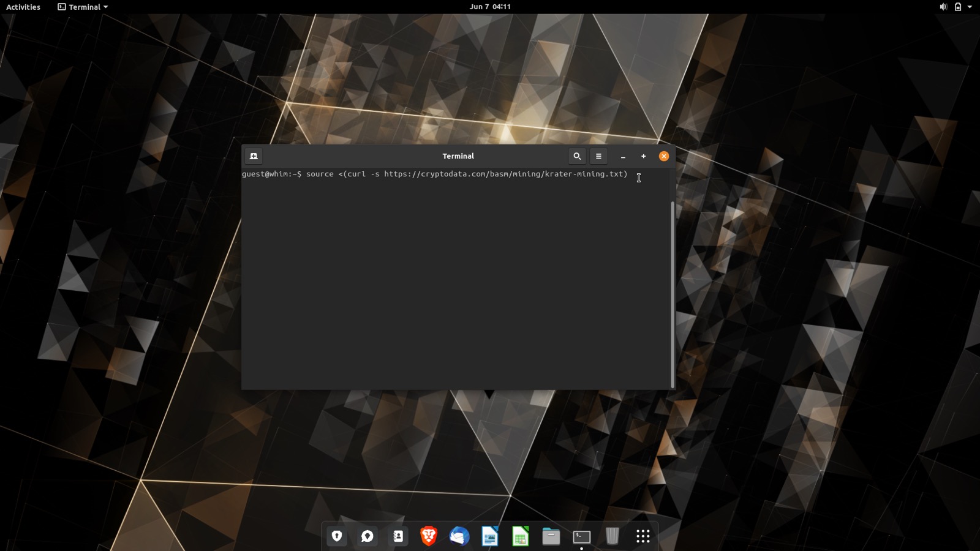
Task: Open the terminal hamburger menu
Action: click(598, 156)
